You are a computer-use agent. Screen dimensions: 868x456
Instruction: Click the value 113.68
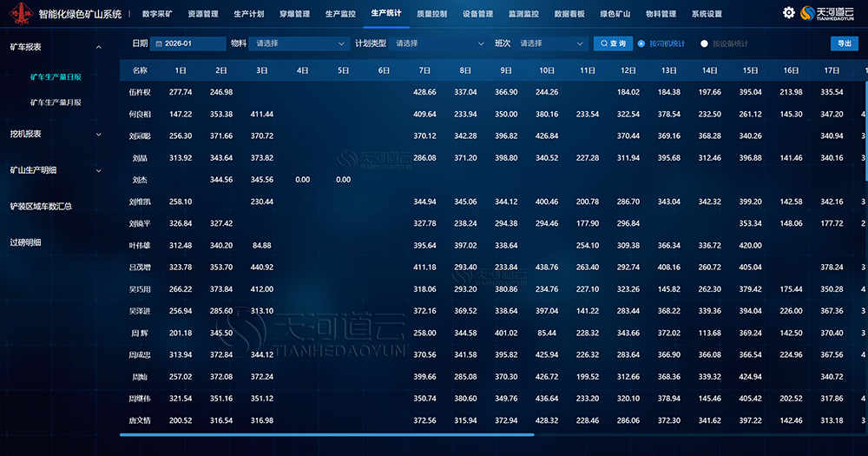710,333
